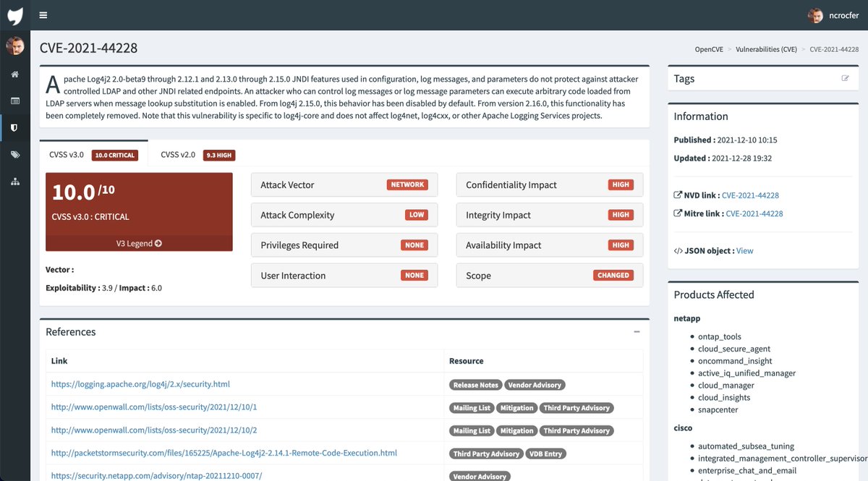Click the OpenCVE logo in top-left corner
This screenshot has height=481, width=868.
[x=15, y=15]
